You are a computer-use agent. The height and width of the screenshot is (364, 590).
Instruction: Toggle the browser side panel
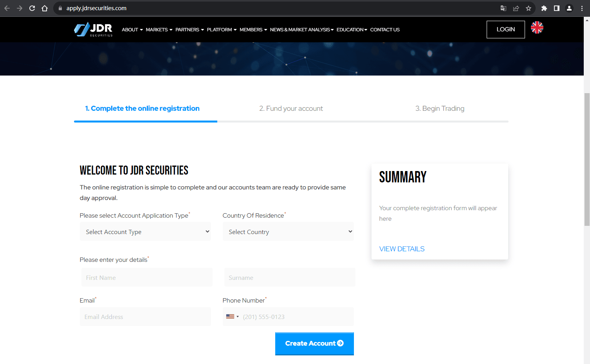(557, 8)
